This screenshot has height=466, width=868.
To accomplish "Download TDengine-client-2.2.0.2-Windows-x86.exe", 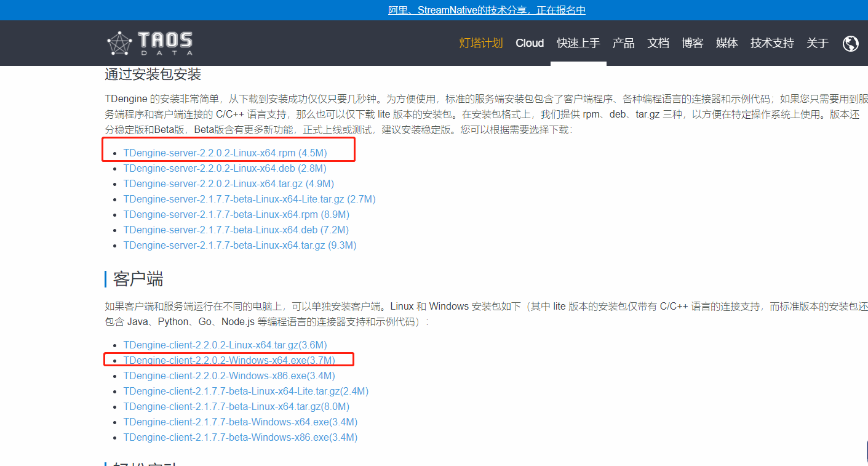I will coord(229,375).
